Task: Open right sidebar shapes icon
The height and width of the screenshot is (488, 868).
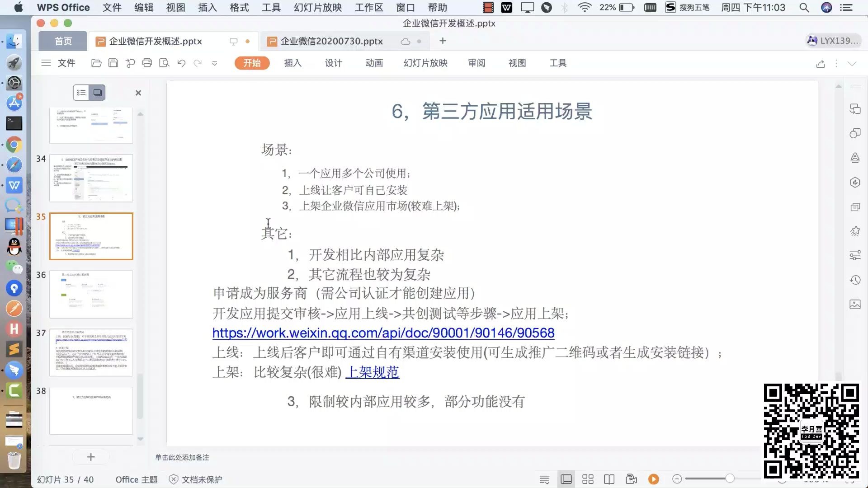Action: point(855,133)
